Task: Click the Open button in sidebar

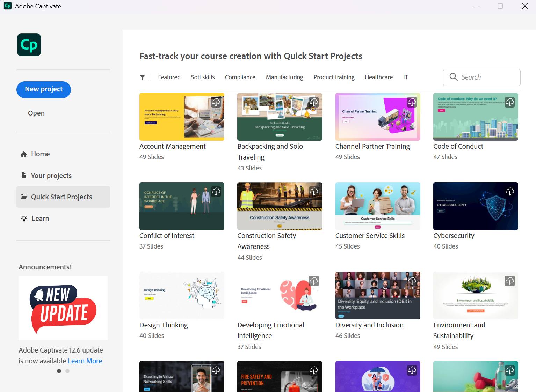Action: coord(36,113)
